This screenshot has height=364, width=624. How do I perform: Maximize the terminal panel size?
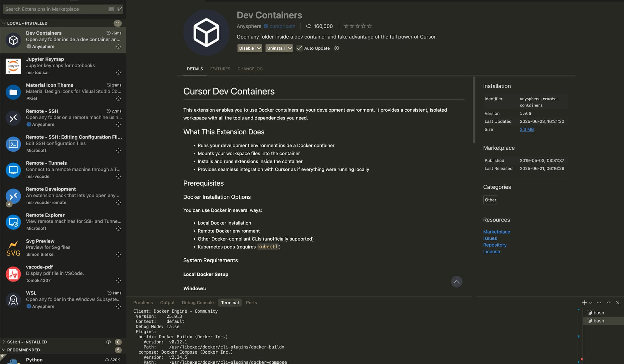[x=608, y=303]
